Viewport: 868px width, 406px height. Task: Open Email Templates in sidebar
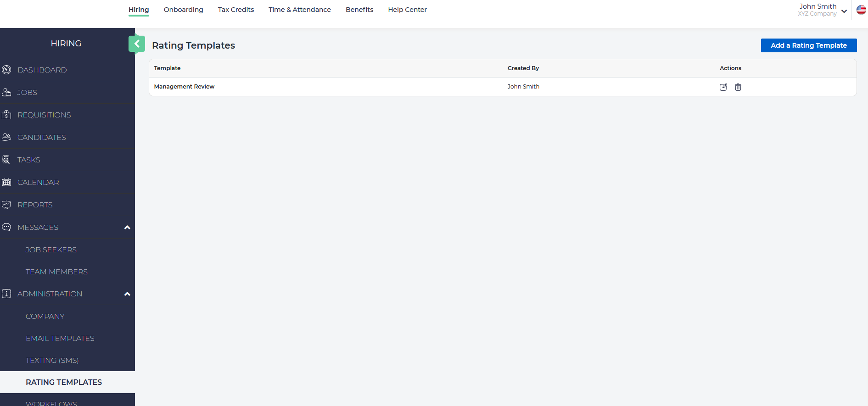[60, 338]
